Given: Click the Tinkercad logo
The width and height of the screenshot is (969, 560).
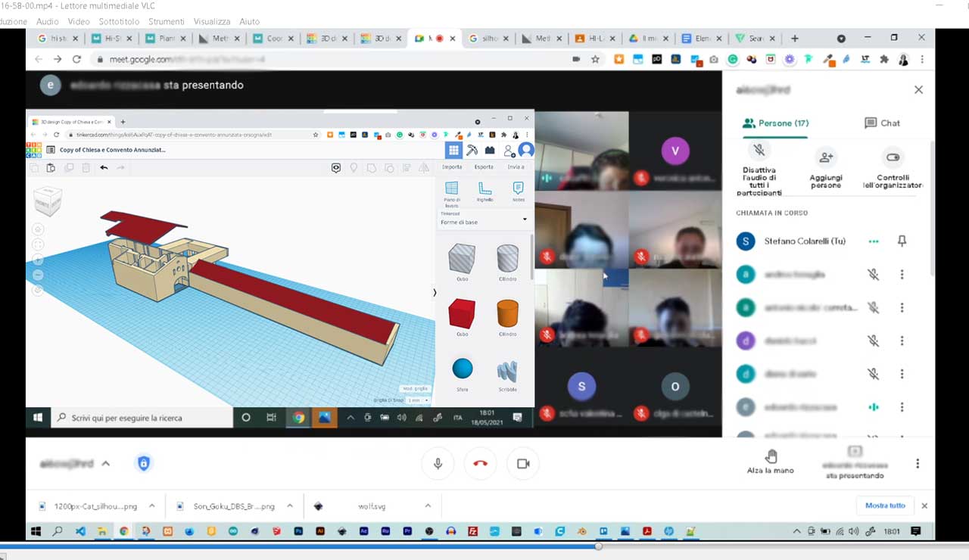Looking at the screenshot, I should pyautogui.click(x=34, y=150).
